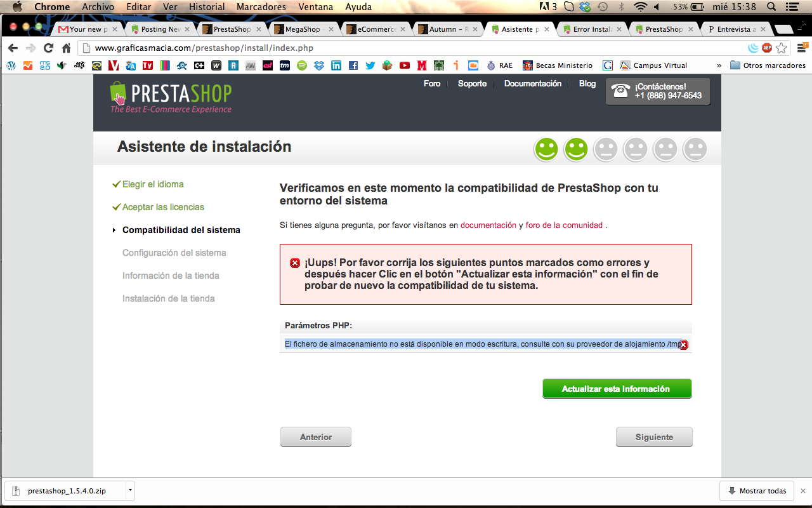Click the 'Mostrar todas' downloads button

coord(757,491)
